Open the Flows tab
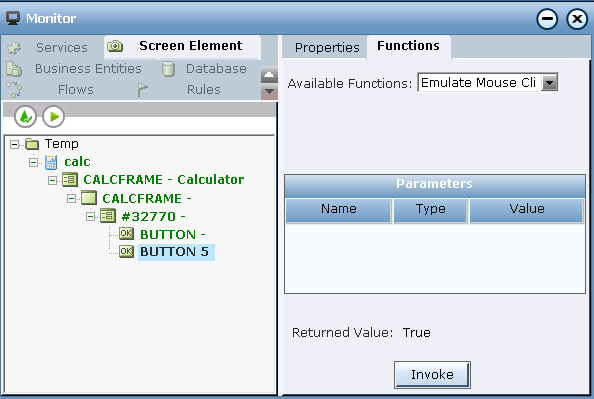 pyautogui.click(x=76, y=90)
